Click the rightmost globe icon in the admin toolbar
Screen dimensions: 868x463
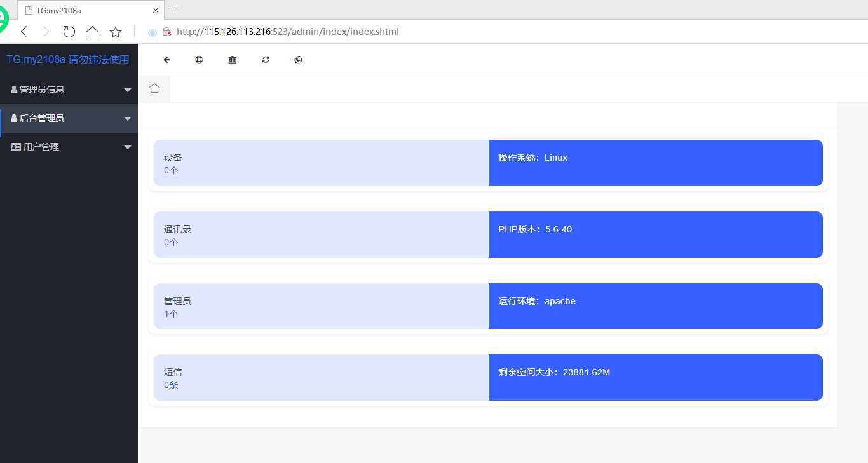(298, 59)
